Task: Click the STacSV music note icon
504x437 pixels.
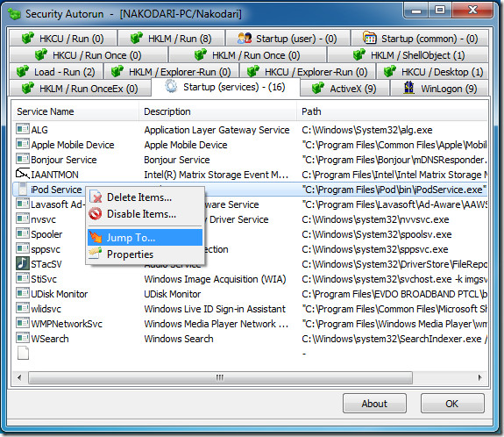Action: [x=23, y=263]
